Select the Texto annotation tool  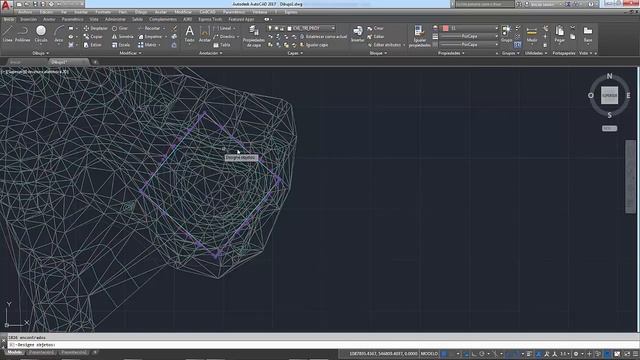(189, 34)
